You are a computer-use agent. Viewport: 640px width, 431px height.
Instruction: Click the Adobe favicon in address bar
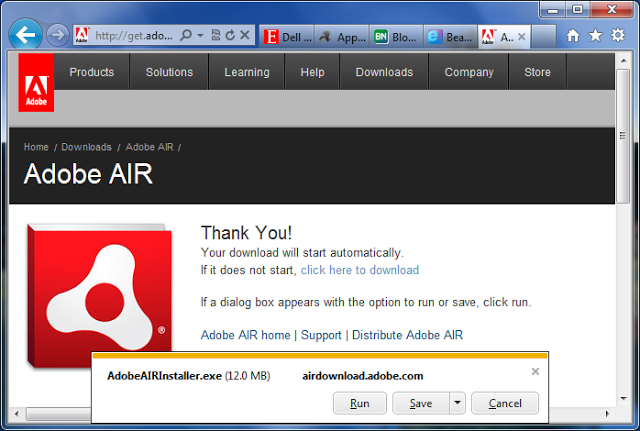tap(82, 36)
